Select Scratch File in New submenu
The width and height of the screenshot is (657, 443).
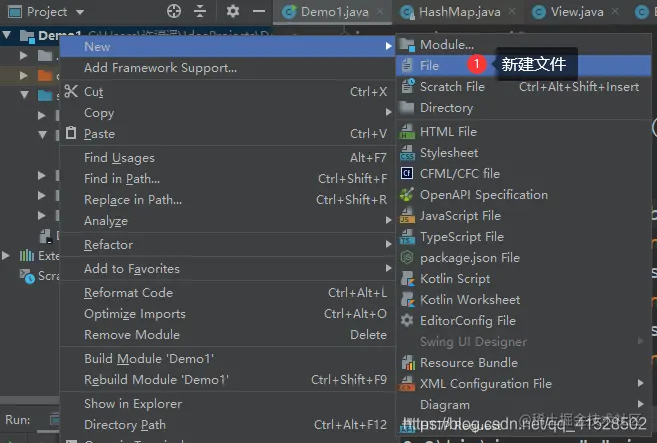click(523, 86)
